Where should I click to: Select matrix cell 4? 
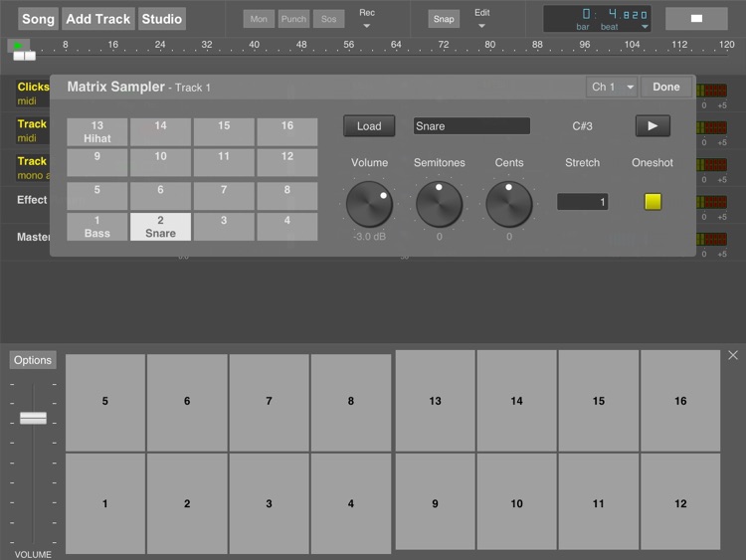tap(286, 227)
